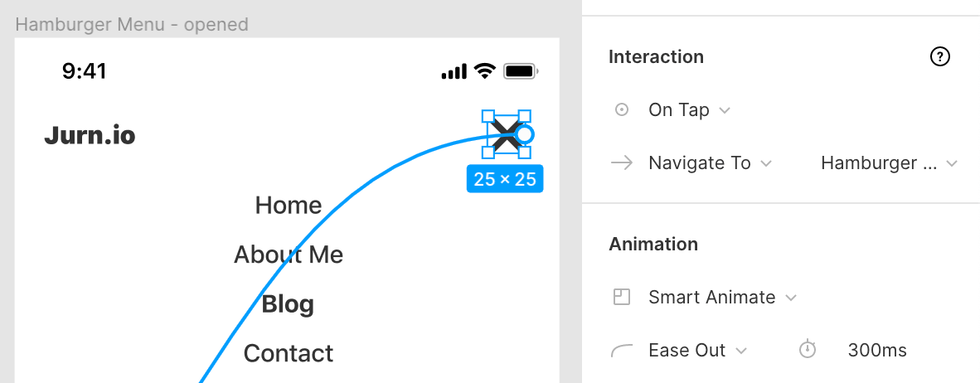Click the 300ms duration field
This screenshot has height=383, width=980.
coord(877,351)
